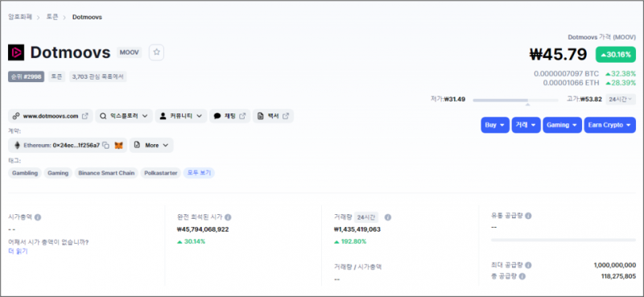Click the Ethereum: 0×24ec...1f256a7 address

62,146
